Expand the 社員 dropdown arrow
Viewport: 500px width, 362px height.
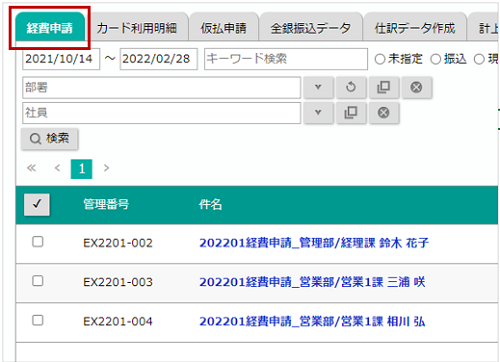pyautogui.click(x=319, y=113)
